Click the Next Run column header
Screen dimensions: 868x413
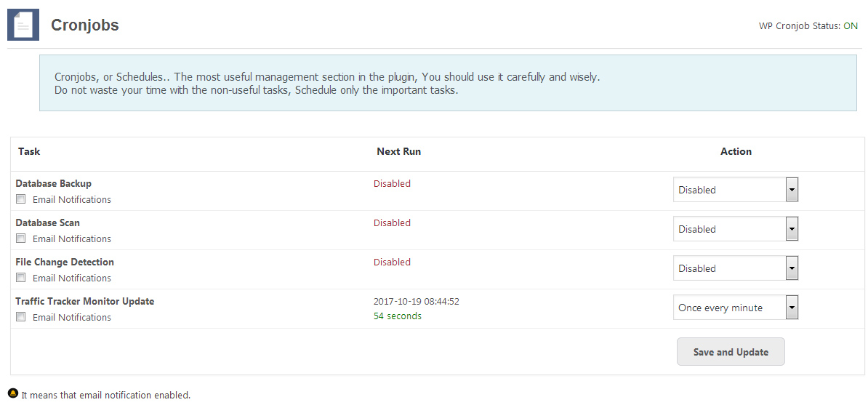tap(398, 151)
